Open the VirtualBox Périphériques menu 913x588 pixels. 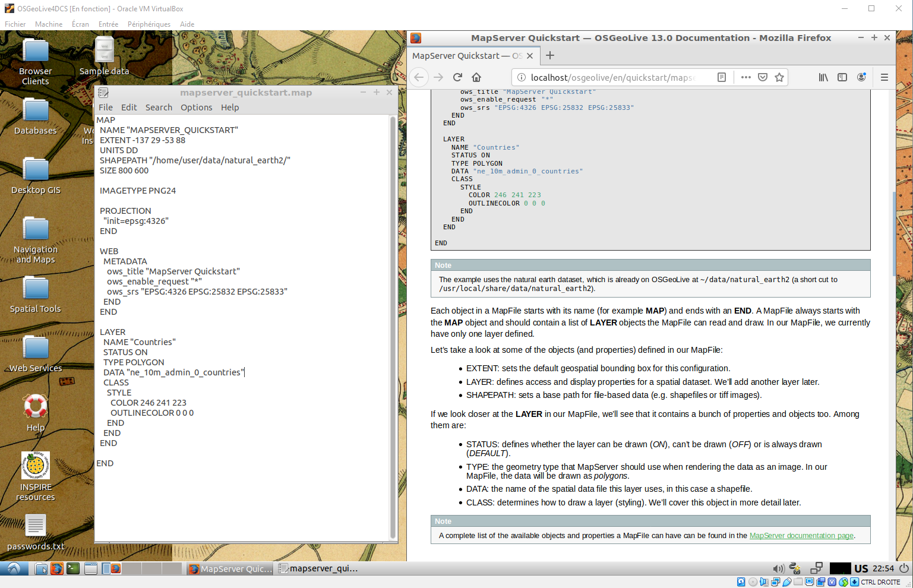[149, 24]
